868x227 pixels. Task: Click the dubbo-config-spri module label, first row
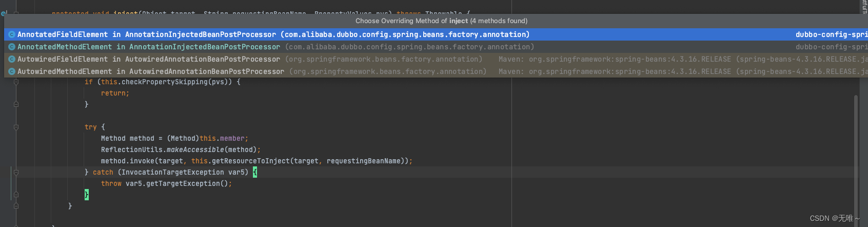click(x=832, y=34)
